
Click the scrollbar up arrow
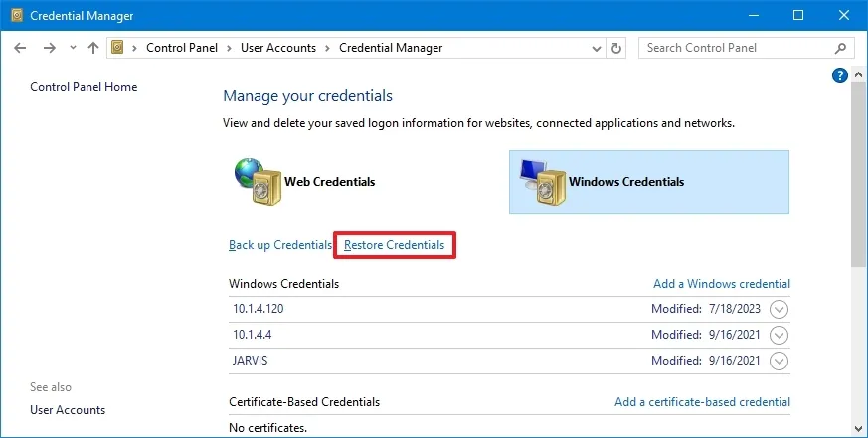tap(859, 74)
